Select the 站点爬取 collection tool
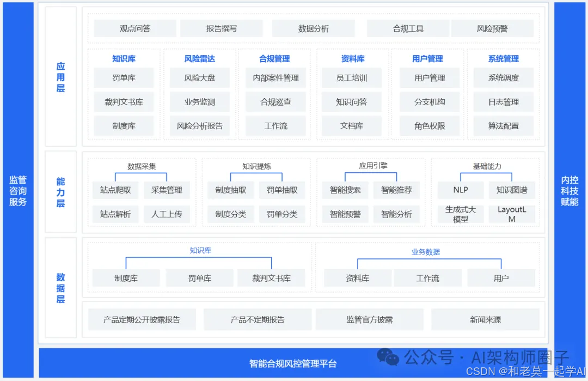The width and height of the screenshot is (588, 381). (115, 190)
